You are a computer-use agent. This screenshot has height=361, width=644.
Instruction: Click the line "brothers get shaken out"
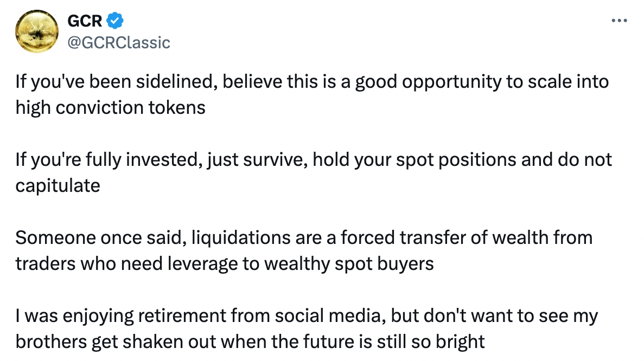coord(250,341)
